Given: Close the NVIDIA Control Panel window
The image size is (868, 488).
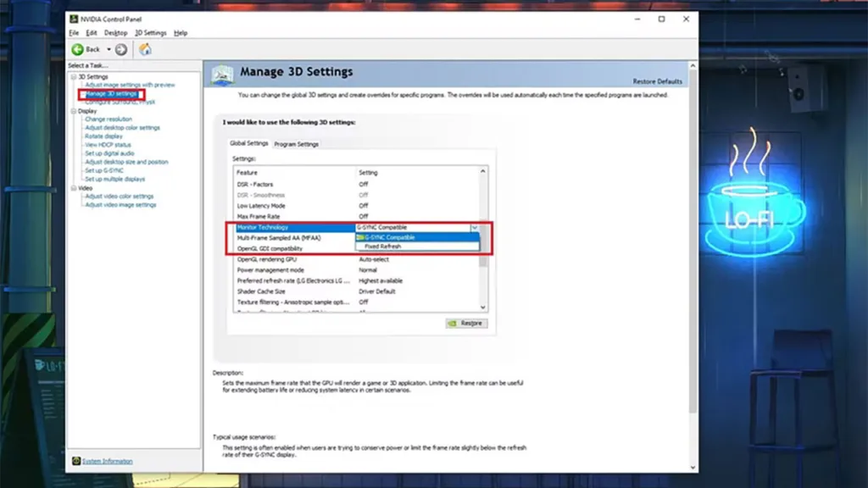Looking at the screenshot, I should pos(686,19).
